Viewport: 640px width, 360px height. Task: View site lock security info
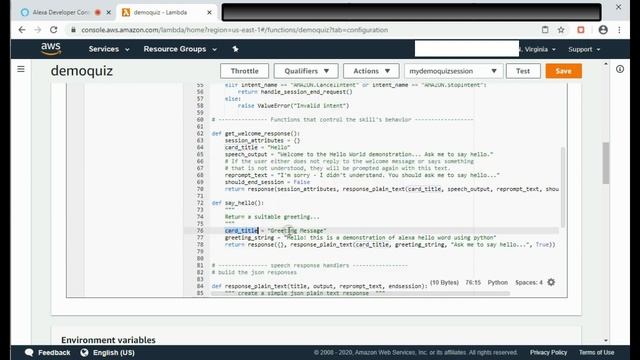coord(73,30)
